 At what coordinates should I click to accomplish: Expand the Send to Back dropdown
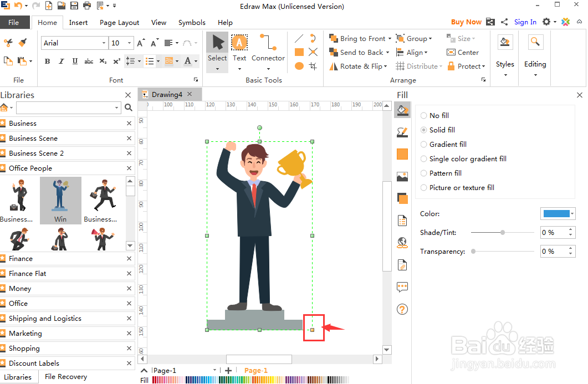(388, 53)
